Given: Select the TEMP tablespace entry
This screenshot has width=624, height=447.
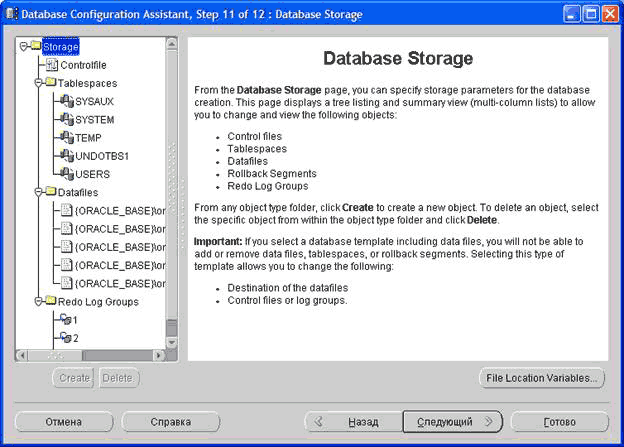Looking at the screenshot, I should pyautogui.click(x=88, y=138).
